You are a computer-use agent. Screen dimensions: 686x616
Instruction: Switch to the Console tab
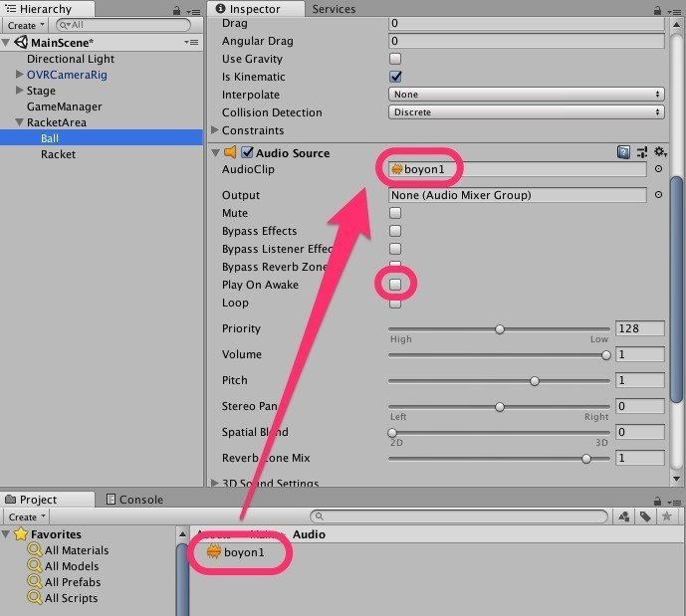134,500
